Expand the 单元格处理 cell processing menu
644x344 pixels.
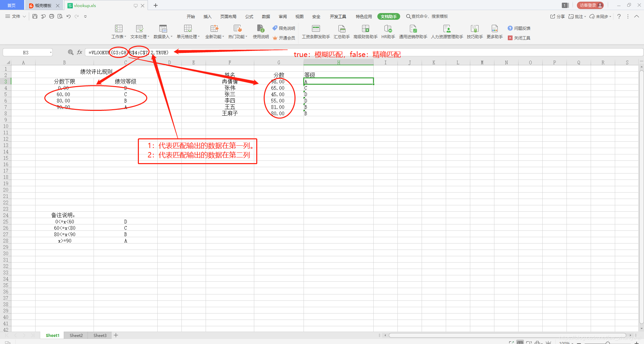click(188, 32)
